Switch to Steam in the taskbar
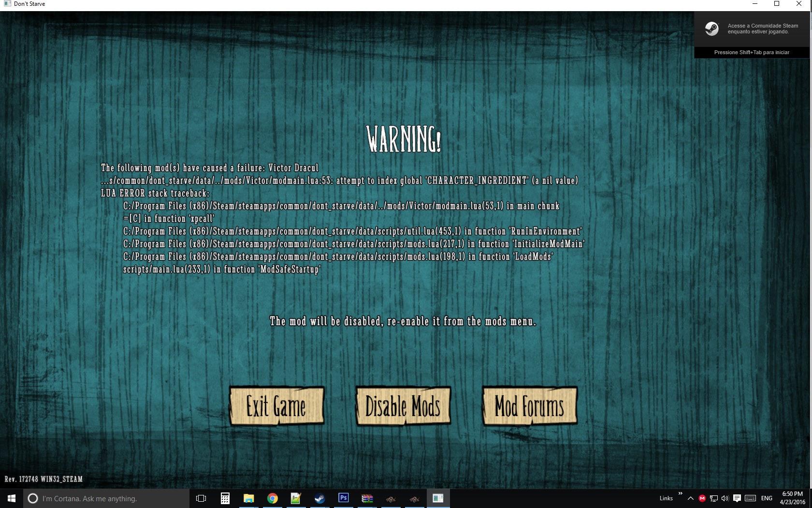This screenshot has width=812, height=508. (x=319, y=498)
